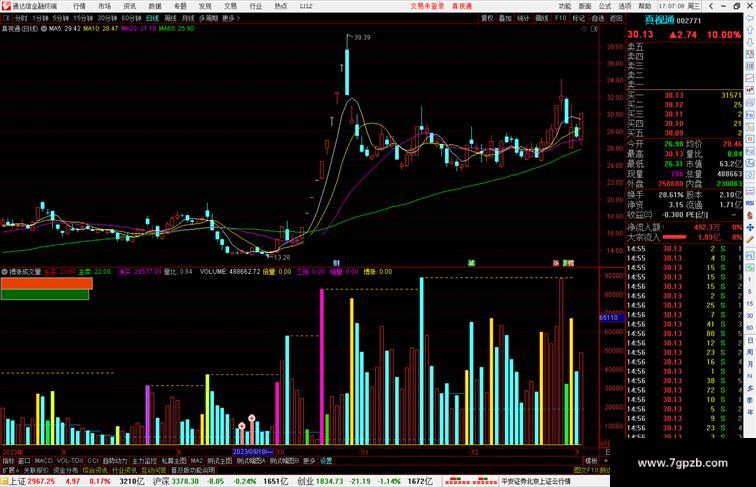This screenshot has width=756, height=487.
Task: Open F10 company info
Action: (x=560, y=18)
